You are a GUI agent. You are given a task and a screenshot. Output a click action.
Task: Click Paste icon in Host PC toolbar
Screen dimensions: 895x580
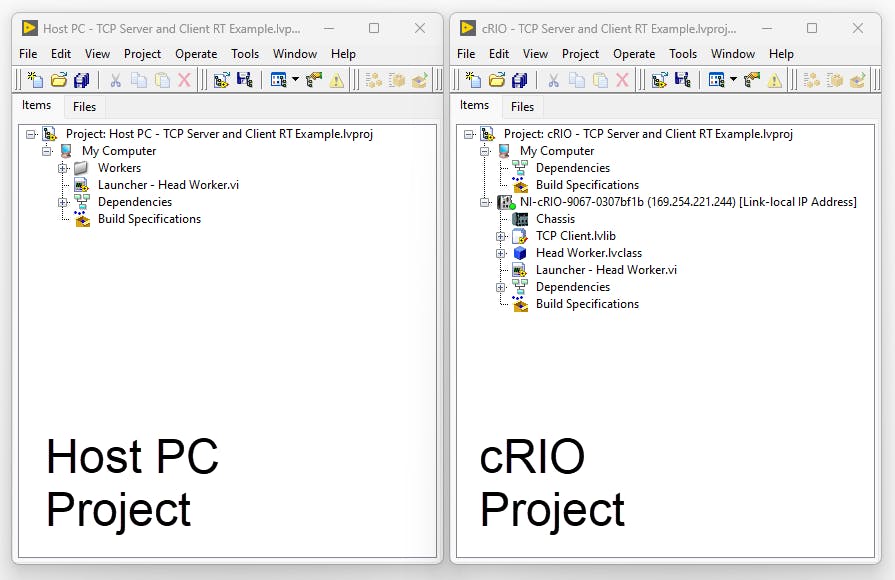pos(162,80)
